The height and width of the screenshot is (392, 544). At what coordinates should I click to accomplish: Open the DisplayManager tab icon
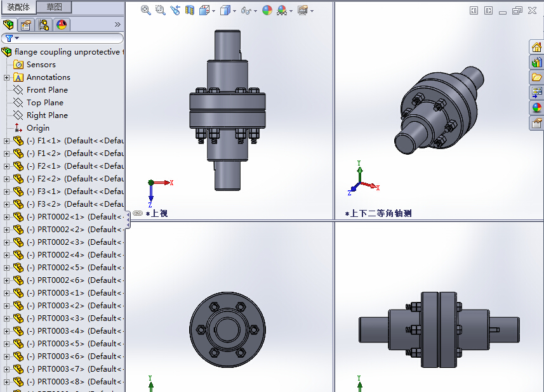pyautogui.click(x=62, y=25)
